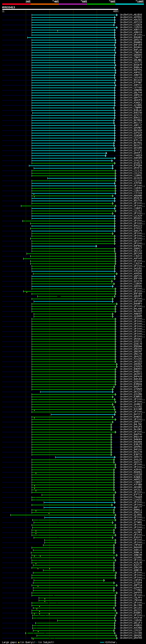Select subject UniRef100_B9V2Z3
The height and width of the screenshot is (644, 146).
click(131, 226)
